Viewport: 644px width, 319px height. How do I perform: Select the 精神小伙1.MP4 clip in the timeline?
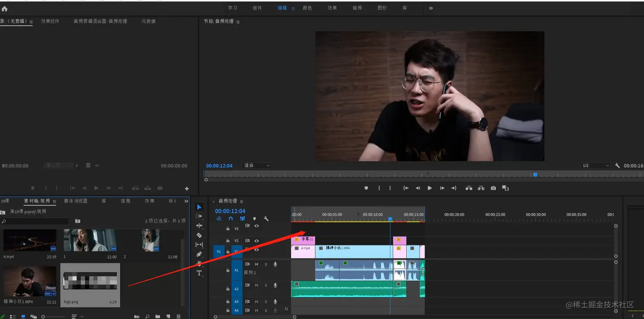(x=354, y=252)
